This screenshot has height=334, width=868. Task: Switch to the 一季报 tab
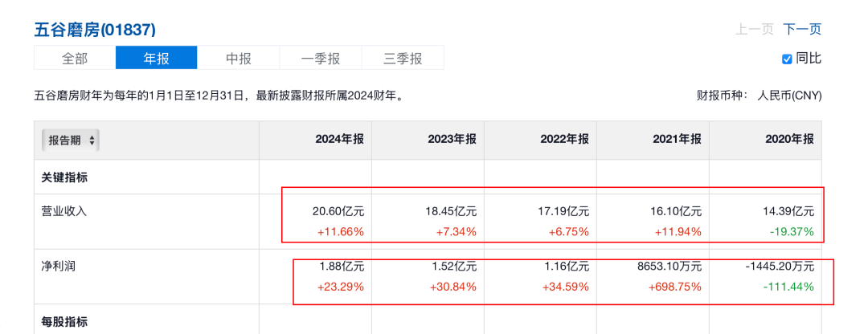(321, 58)
